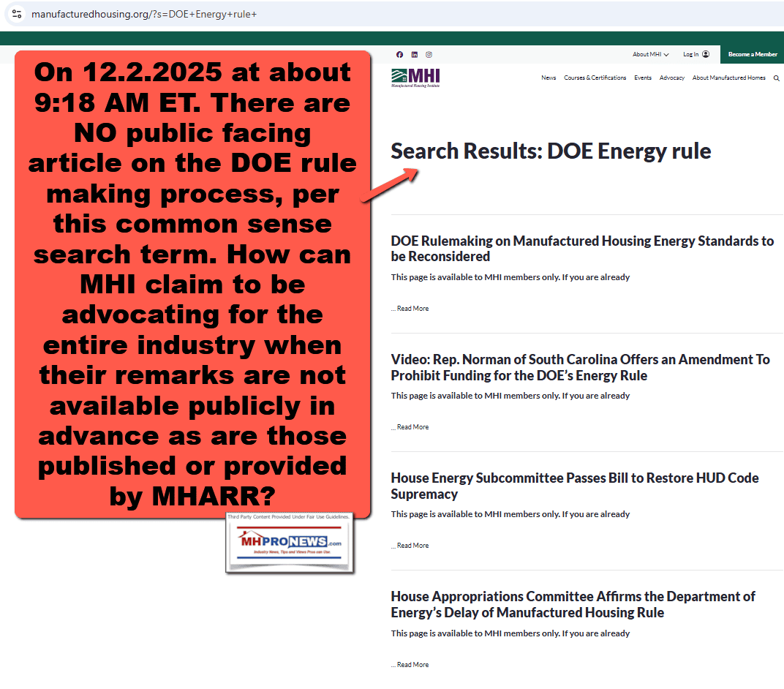
Task: Click the Become a Member button
Action: (x=752, y=54)
